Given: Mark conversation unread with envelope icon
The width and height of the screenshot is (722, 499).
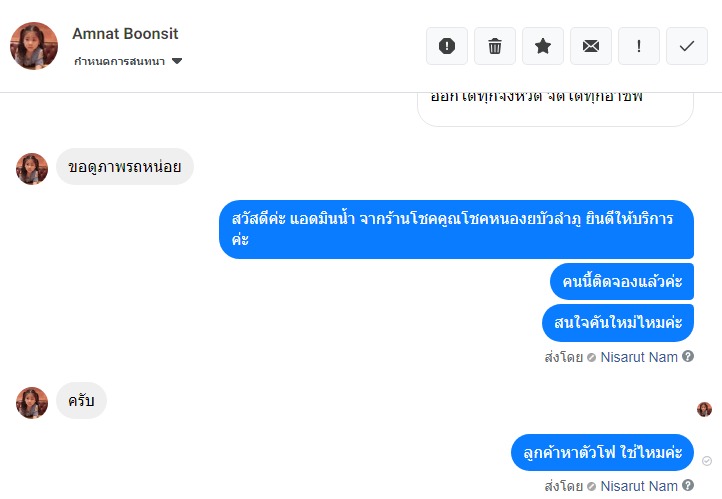Looking at the screenshot, I should coord(591,46).
